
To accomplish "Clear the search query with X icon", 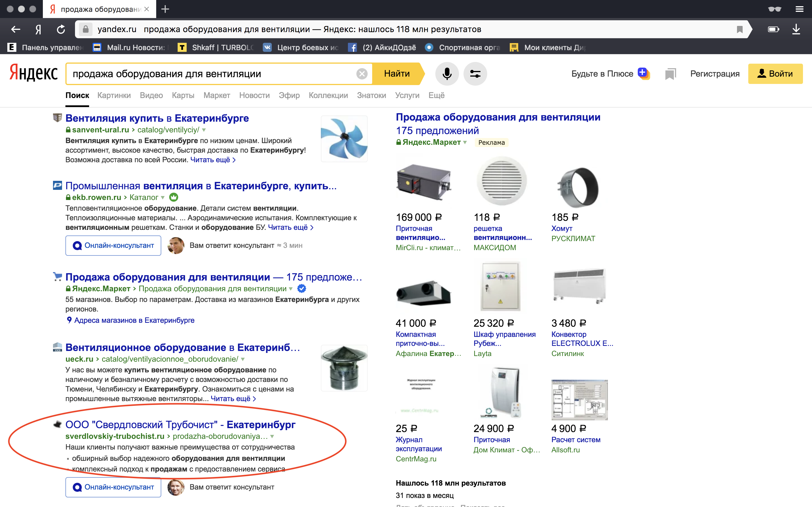I will [362, 74].
